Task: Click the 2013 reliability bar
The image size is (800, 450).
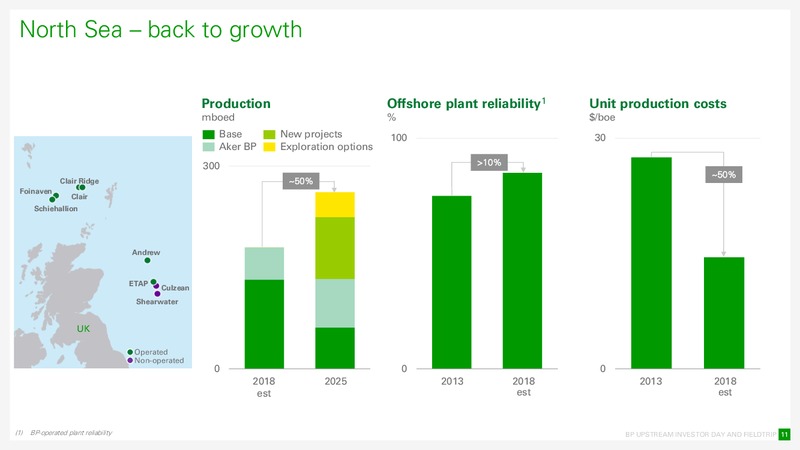Action: 452,282
